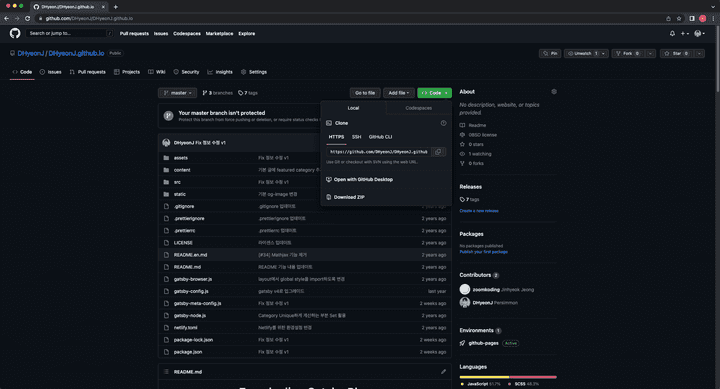This screenshot has width=720, height=389.
Task: Expand the Add file dropdown
Action: tap(399, 93)
